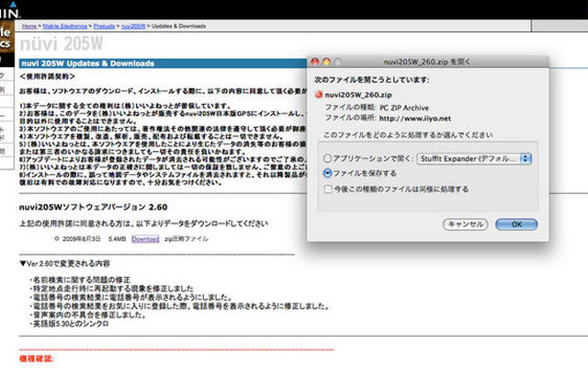588x368 pixels.
Task: Close the nuvi205W_260.zip dialog
Action: click(315, 62)
